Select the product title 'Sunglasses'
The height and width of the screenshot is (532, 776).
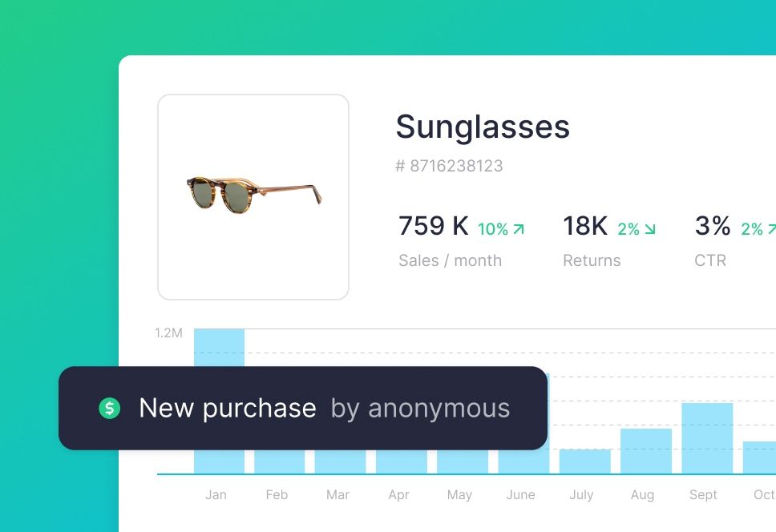click(x=483, y=127)
